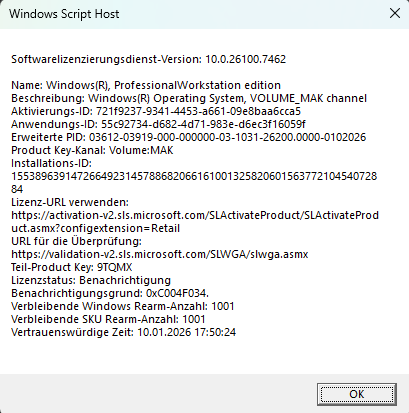Click the Verbleibende Windows Rearm-Anzahl line

pyautogui.click(x=123, y=306)
